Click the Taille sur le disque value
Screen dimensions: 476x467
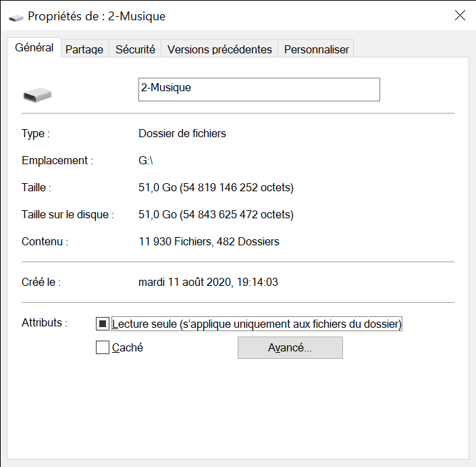[216, 215]
